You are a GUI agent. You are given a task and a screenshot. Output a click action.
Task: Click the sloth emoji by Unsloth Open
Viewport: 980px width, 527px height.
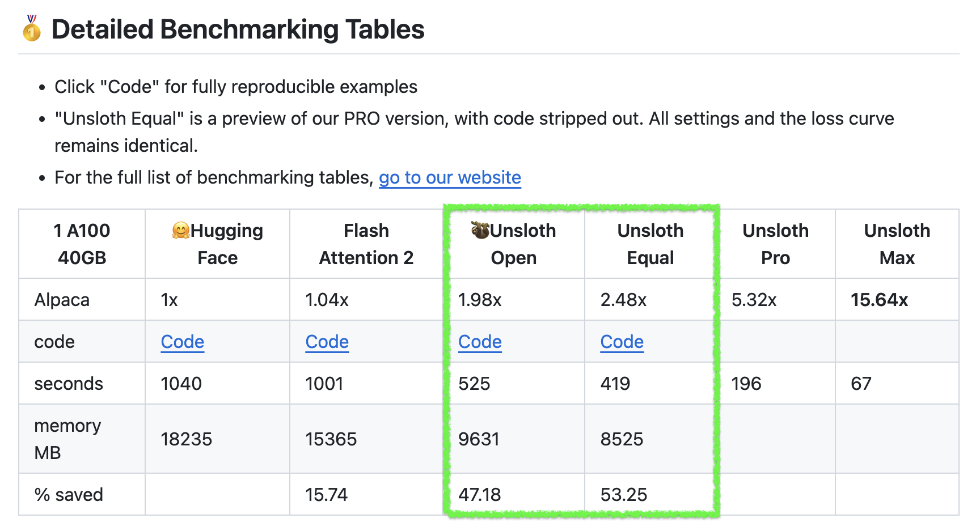coord(480,230)
